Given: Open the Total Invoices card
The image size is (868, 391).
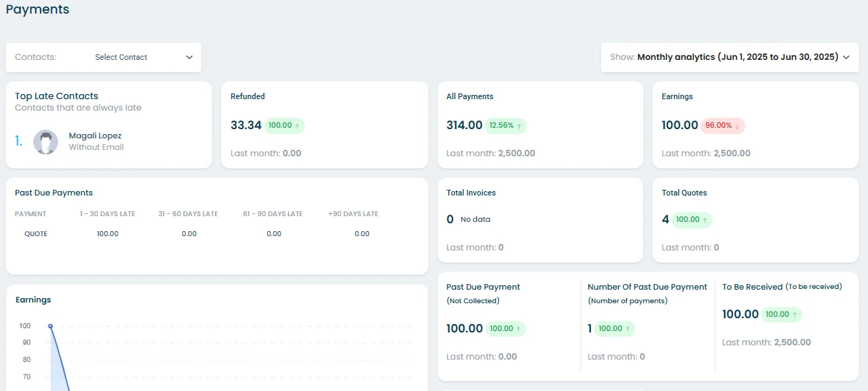Looking at the screenshot, I should point(540,220).
